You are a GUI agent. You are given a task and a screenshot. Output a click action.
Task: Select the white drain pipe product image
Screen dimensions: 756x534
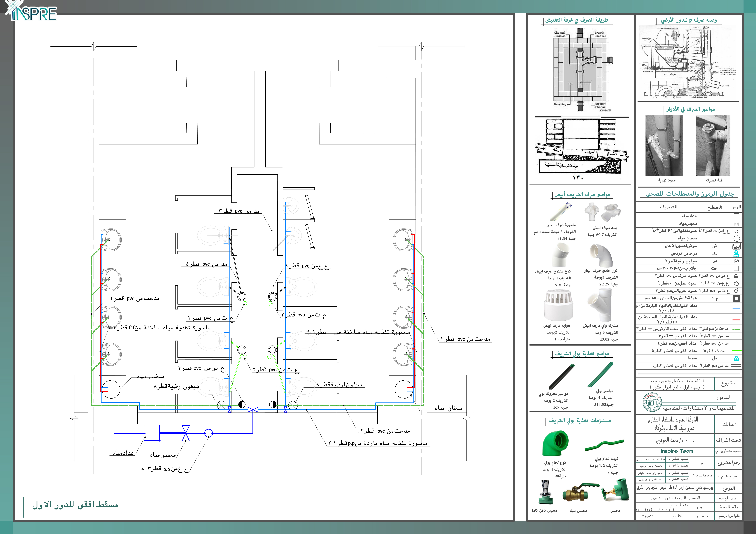coord(561,212)
